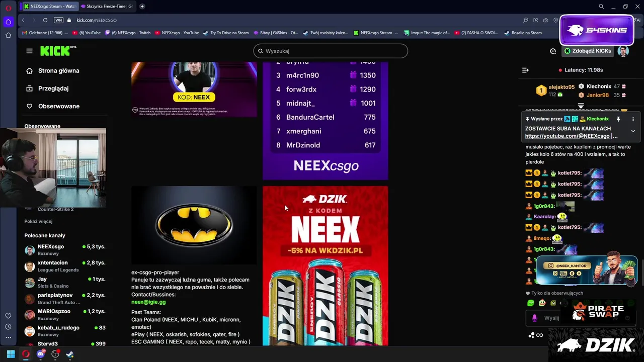This screenshot has height=362, width=644.
Task: Toggle the browser VPN badge
Action: click(58, 20)
